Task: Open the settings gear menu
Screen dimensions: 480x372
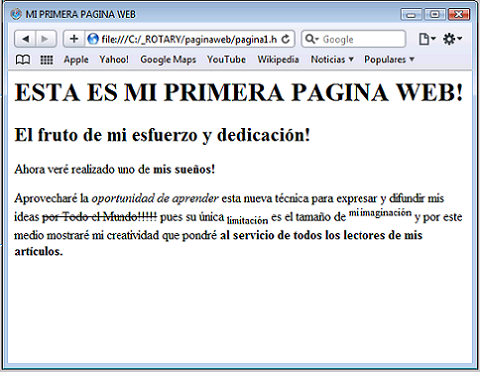Action: click(x=452, y=39)
